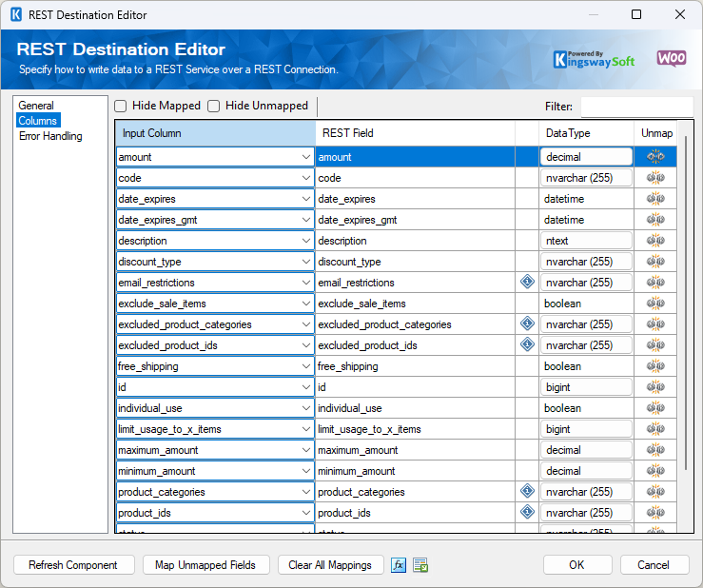Select the minimum_amount REST field cell
Screen dimensions: 703x588
pyautogui.click(x=415, y=471)
